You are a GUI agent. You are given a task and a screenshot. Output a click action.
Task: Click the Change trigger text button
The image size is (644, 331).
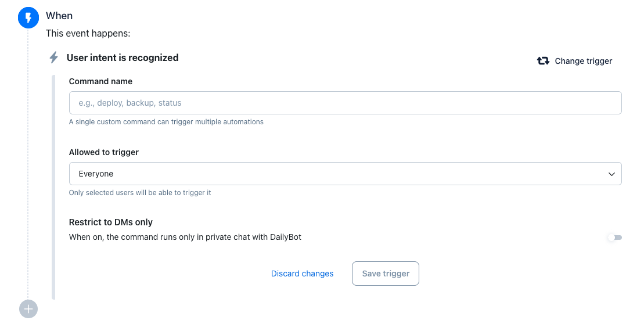click(x=583, y=61)
